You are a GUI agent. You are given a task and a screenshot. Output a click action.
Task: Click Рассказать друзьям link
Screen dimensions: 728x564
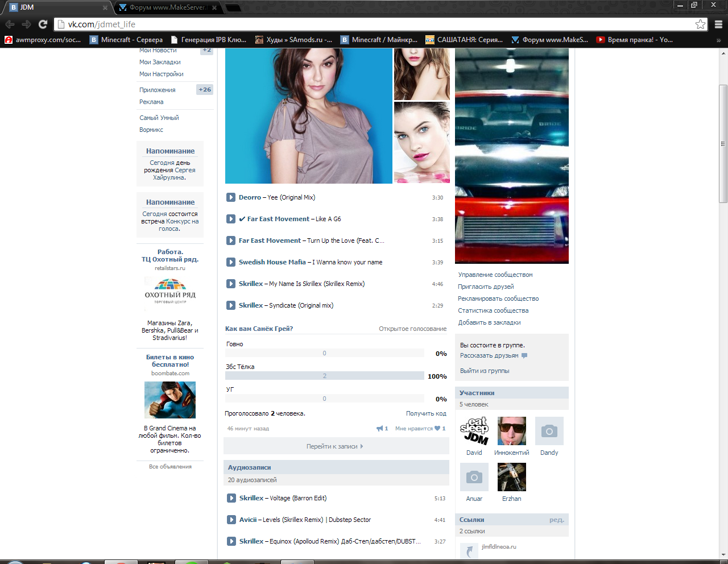(489, 355)
